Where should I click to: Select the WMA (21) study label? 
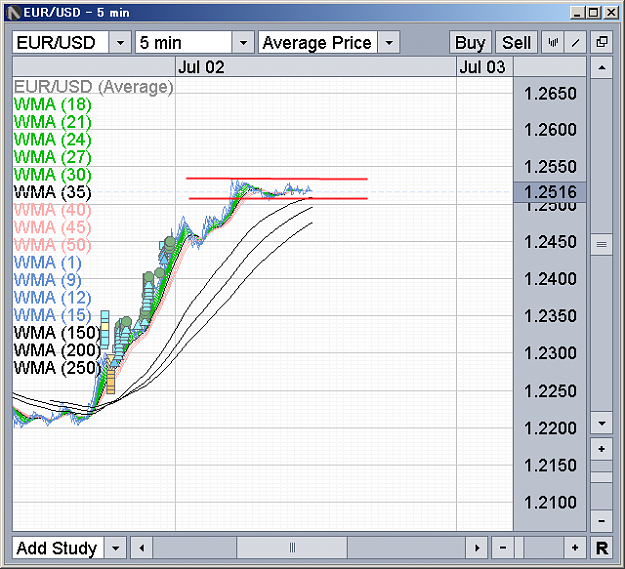(53, 122)
